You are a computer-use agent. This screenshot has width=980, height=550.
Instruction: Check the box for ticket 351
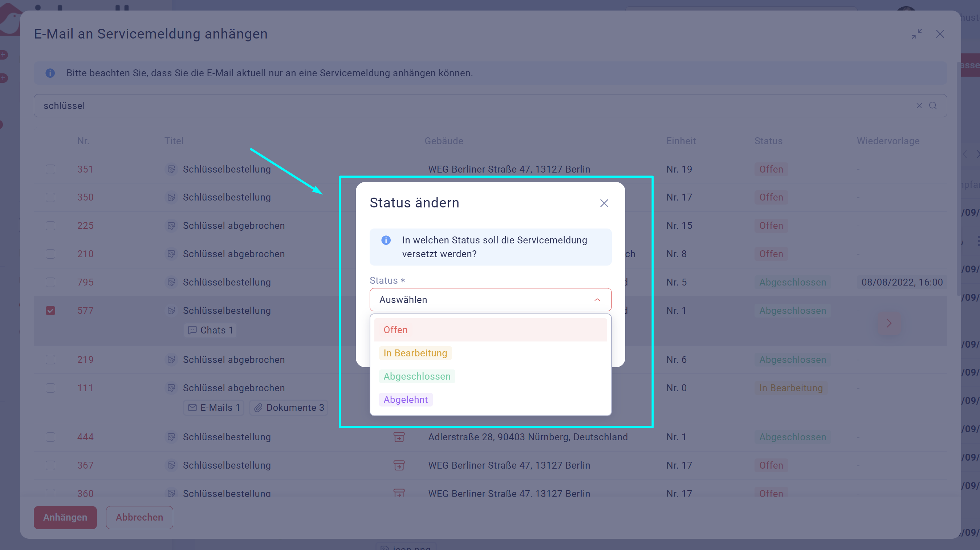50,169
